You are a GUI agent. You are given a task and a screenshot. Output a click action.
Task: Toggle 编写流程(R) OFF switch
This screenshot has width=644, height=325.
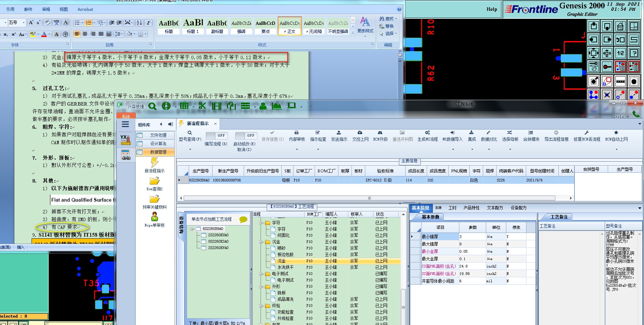[x=217, y=135]
